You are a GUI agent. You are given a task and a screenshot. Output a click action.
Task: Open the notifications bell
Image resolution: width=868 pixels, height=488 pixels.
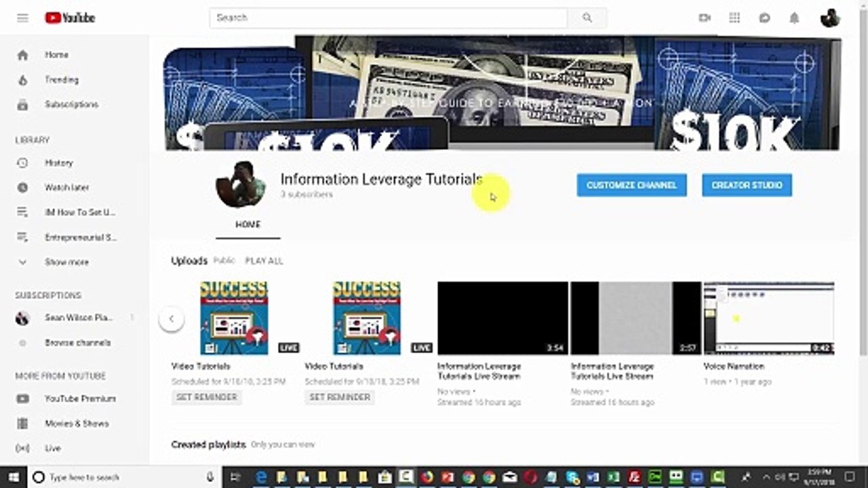(794, 18)
